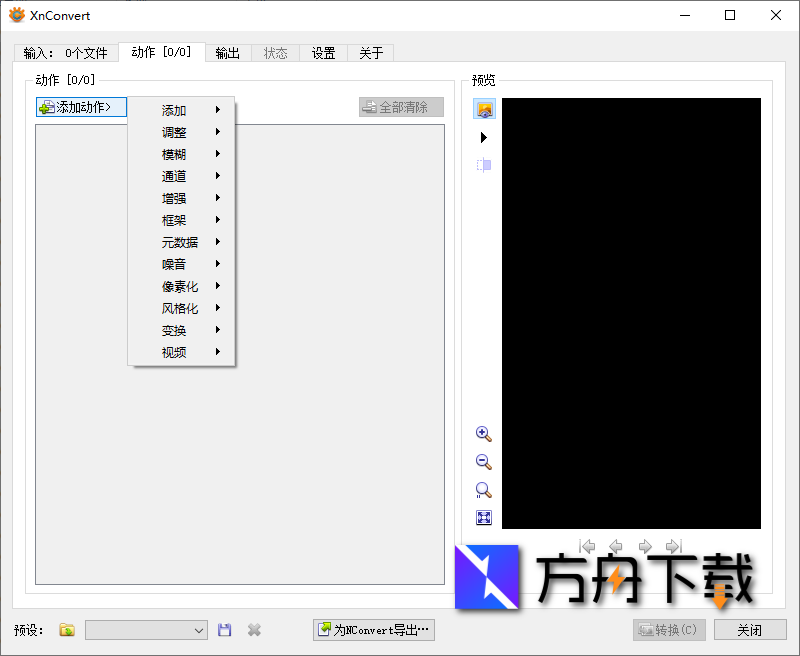Select 增强 from the action menu
The height and width of the screenshot is (656, 800).
[x=174, y=198]
